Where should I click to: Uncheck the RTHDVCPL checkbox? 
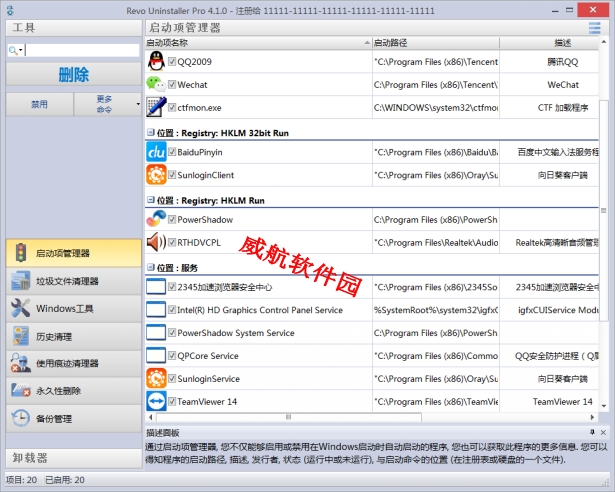[172, 242]
